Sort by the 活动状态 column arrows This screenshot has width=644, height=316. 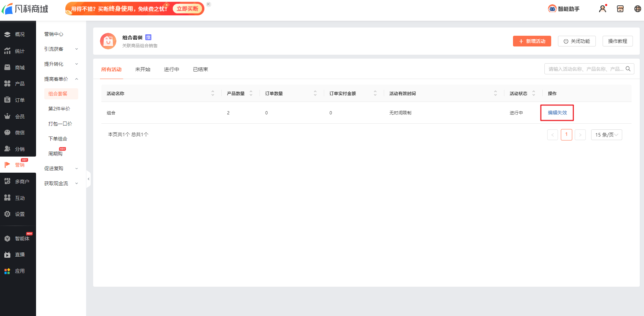tap(534, 93)
